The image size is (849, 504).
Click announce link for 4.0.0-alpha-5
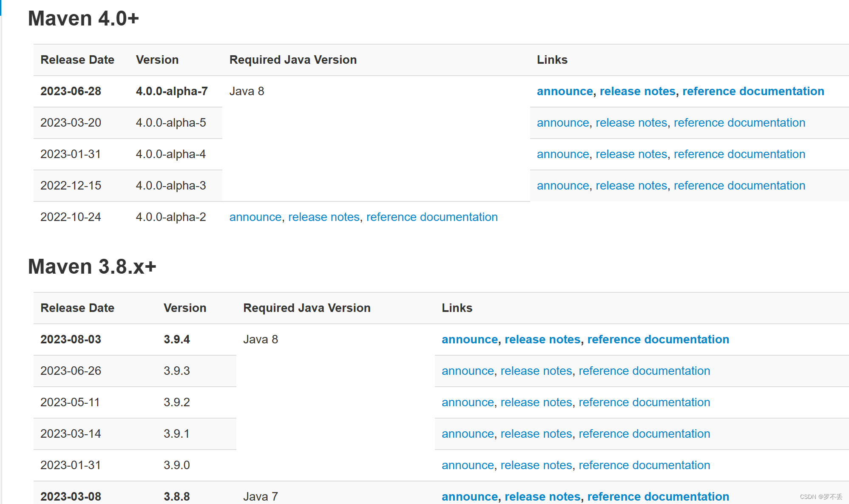pyautogui.click(x=562, y=123)
